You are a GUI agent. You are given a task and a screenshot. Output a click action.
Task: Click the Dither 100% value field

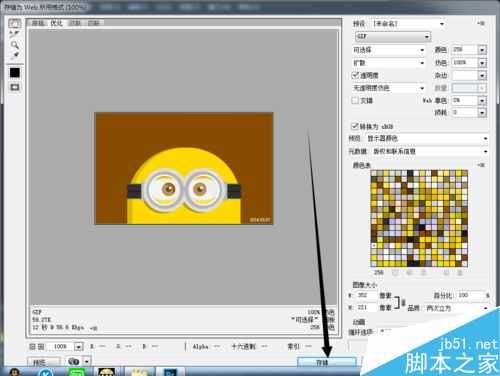click(x=465, y=62)
